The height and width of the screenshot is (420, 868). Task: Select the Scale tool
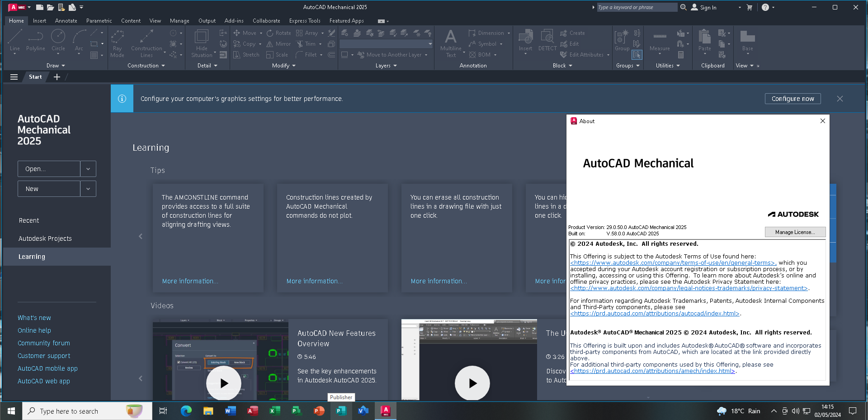(277, 55)
